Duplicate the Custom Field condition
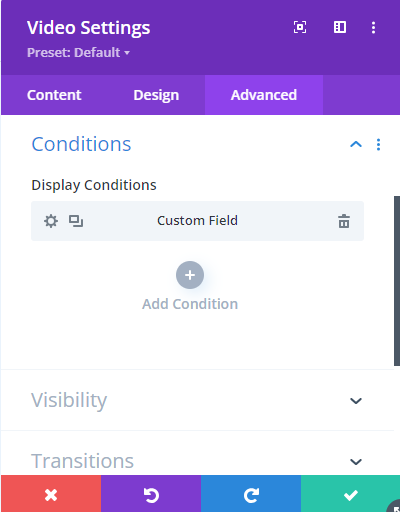 pos(76,221)
